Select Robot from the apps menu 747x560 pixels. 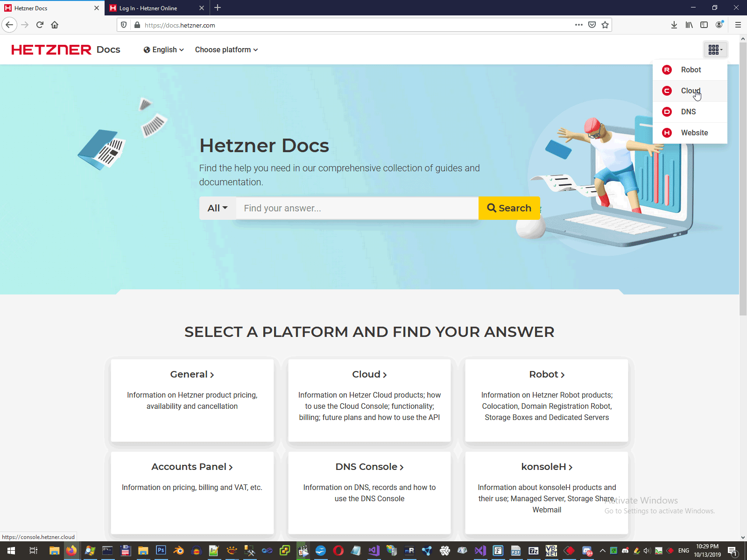click(x=690, y=70)
